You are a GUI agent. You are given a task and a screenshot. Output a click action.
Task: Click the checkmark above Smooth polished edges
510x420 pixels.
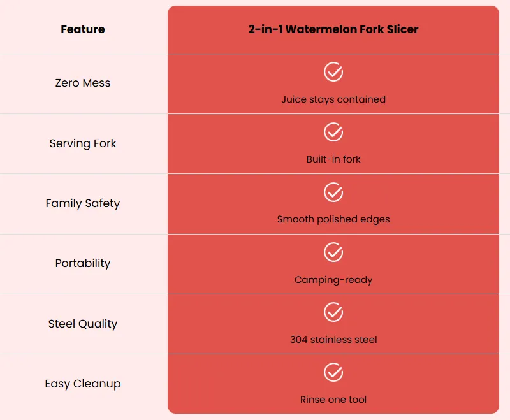point(333,192)
